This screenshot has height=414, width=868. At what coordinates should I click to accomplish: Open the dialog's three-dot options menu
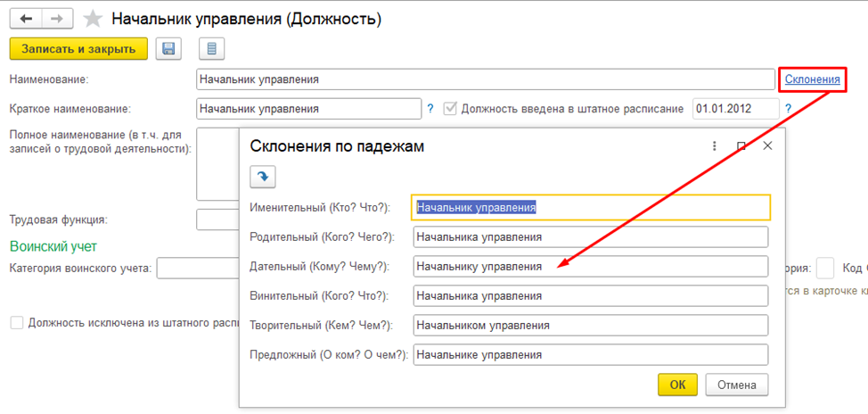(714, 146)
